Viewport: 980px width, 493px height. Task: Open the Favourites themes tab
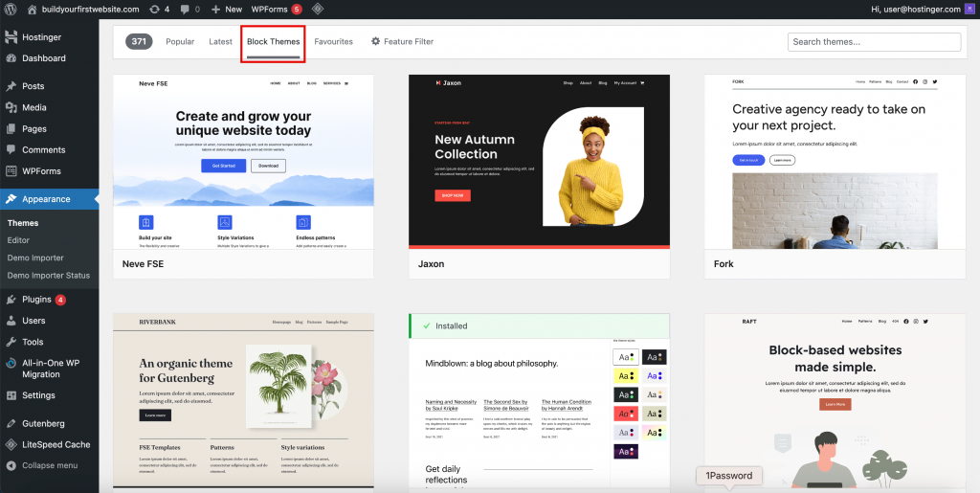click(x=333, y=42)
